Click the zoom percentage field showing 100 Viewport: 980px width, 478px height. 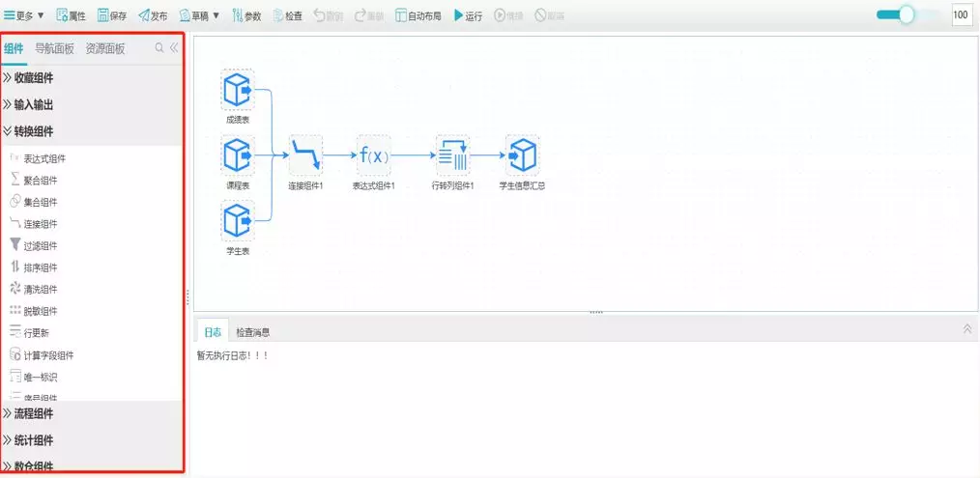(962, 15)
